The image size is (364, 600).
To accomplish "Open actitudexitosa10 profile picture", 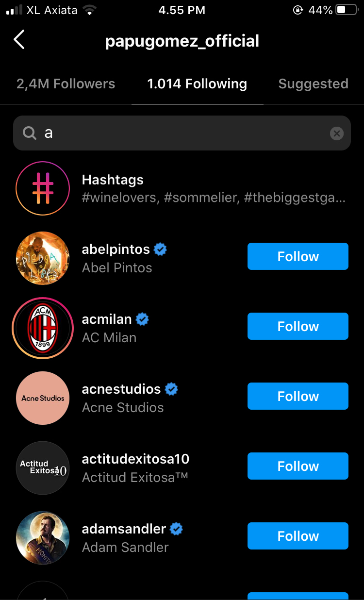I will point(43,468).
